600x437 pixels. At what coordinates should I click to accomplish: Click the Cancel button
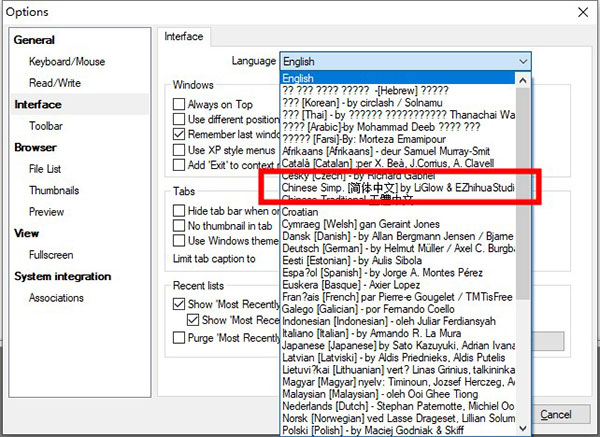point(555,413)
